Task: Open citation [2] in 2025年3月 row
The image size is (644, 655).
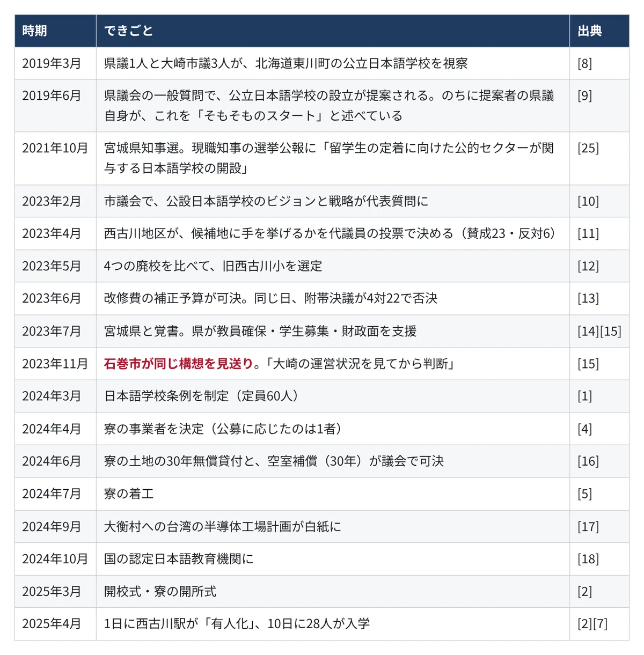Action: pos(584,591)
